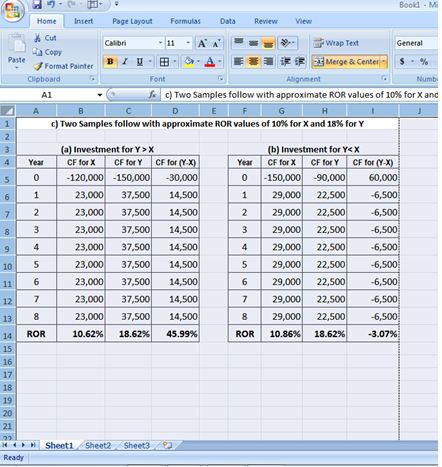
Task: Click Merge & Center button
Action: click(x=346, y=62)
